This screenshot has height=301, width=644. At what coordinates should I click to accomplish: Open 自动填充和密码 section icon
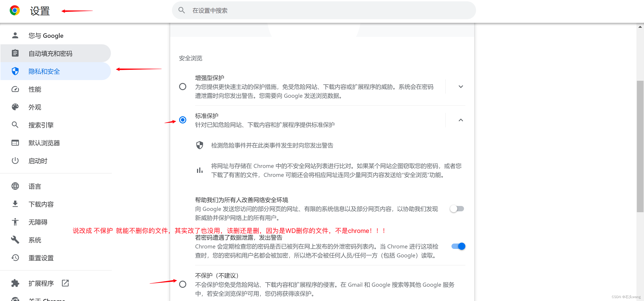tap(15, 53)
